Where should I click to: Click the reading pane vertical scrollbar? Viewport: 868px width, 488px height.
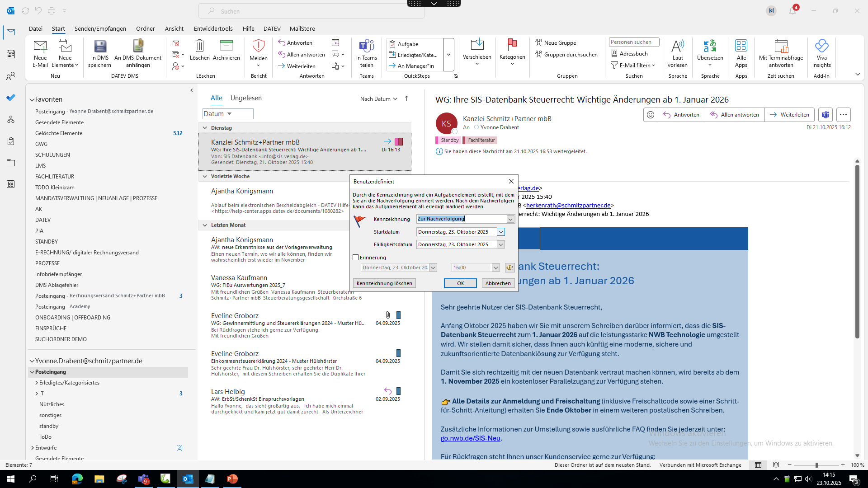tap(857, 252)
